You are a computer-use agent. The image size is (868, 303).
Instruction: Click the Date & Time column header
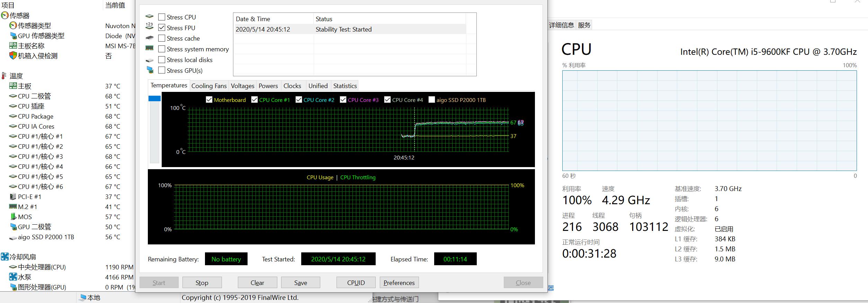(x=273, y=19)
